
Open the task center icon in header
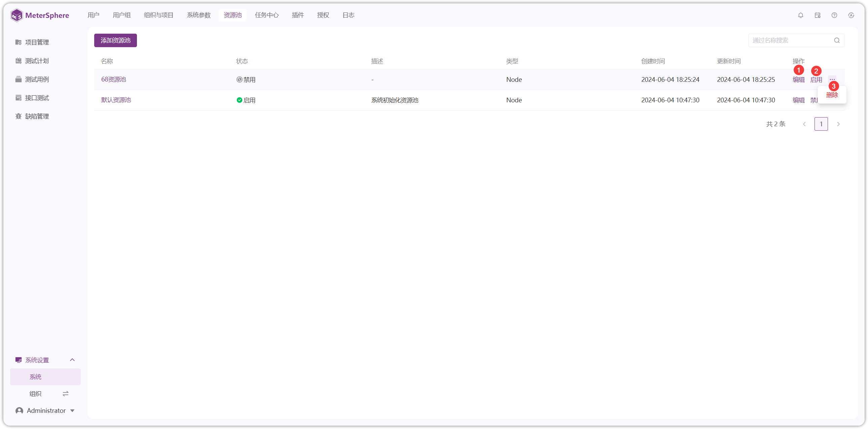pyautogui.click(x=818, y=15)
